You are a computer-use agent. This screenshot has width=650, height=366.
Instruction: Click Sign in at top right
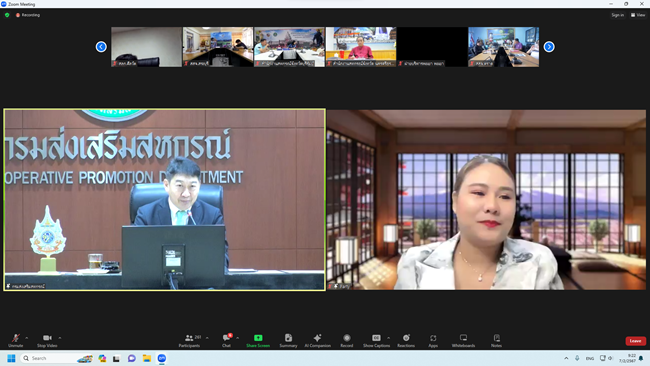(x=617, y=15)
